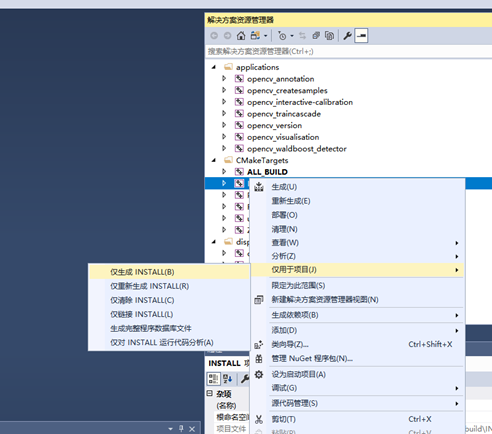Expand opencv_waldboost_detector project node
Image resolution: width=492 pixels, height=434 pixels.
(224, 148)
